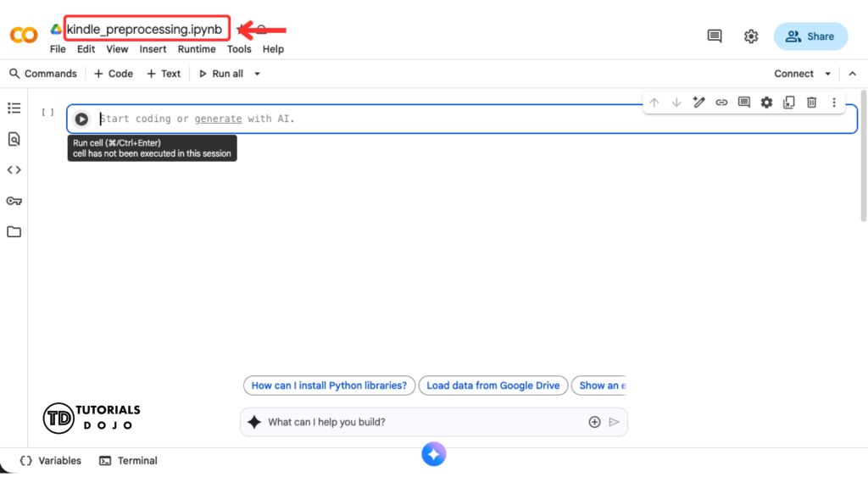Image resolution: width=868 pixels, height=488 pixels.
Task: Open the cell settings gear
Action: point(766,102)
